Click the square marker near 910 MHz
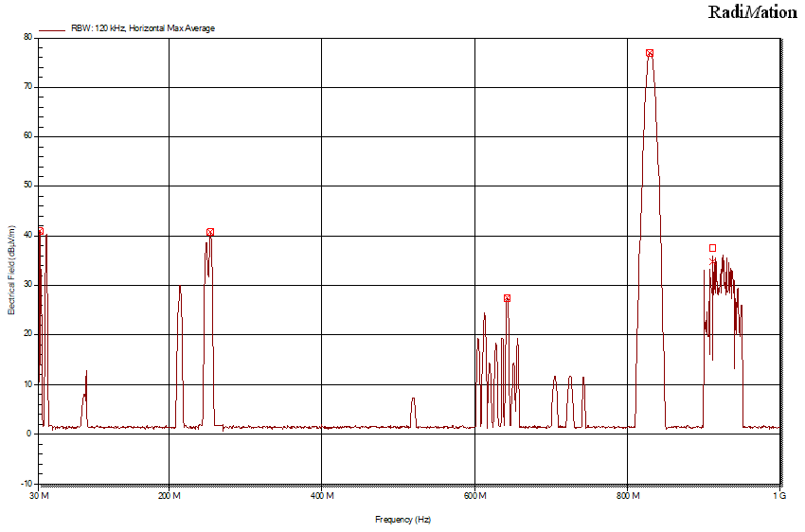This screenshot has height=532, width=805. click(x=712, y=248)
